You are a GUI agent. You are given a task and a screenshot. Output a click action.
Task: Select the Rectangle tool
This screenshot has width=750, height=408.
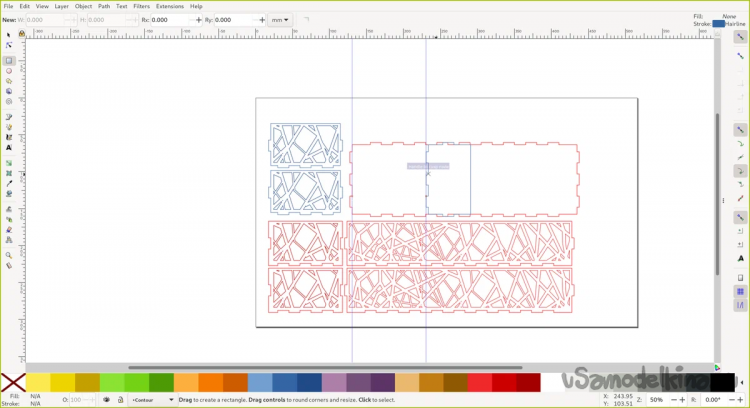pyautogui.click(x=9, y=61)
